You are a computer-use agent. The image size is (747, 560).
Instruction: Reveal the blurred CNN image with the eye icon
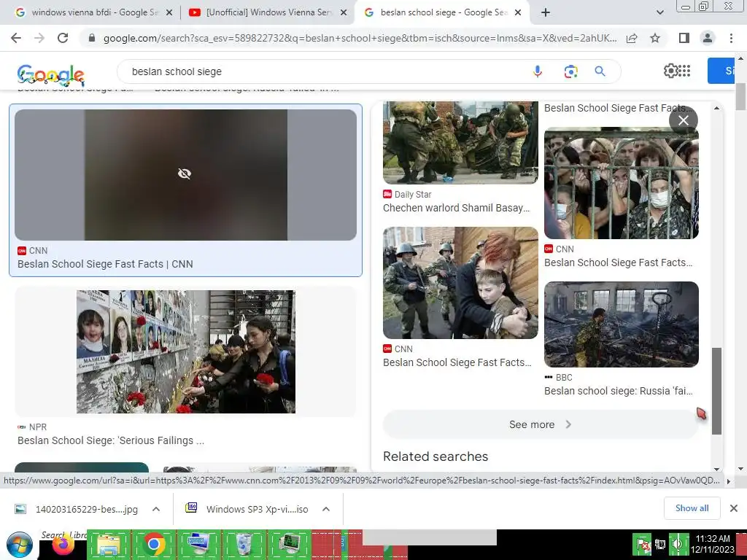click(x=185, y=174)
